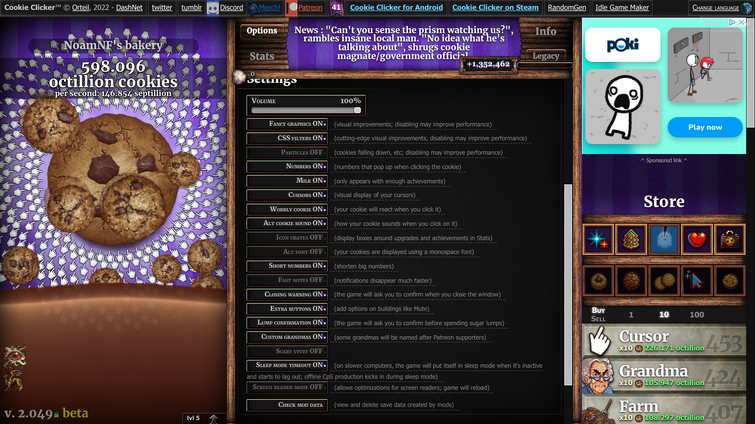Click the Merch shirt icon
This screenshot has width=755, height=424.
tap(254, 8)
